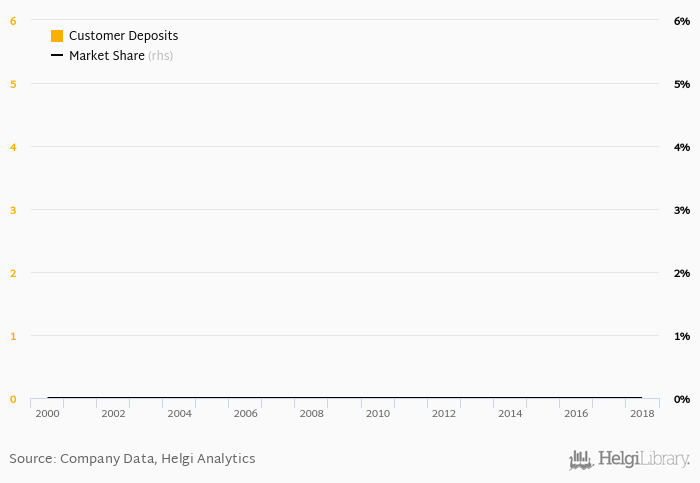
Task: Click the black Market Share line marker
Action: pos(57,55)
